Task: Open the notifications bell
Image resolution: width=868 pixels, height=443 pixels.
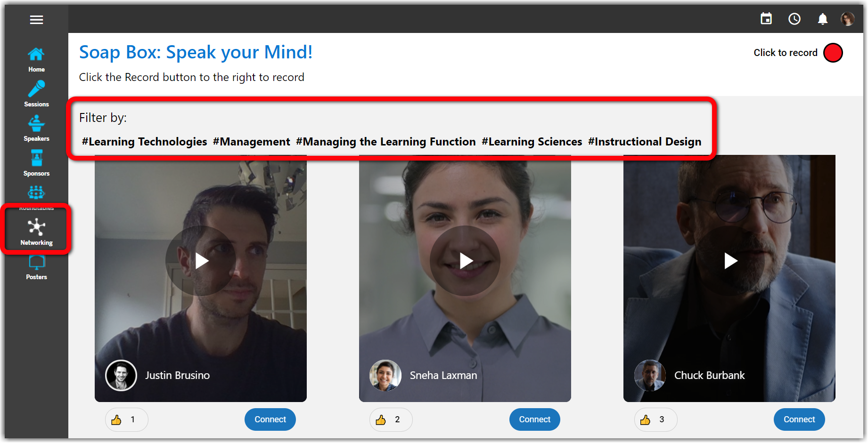Action: (x=823, y=19)
